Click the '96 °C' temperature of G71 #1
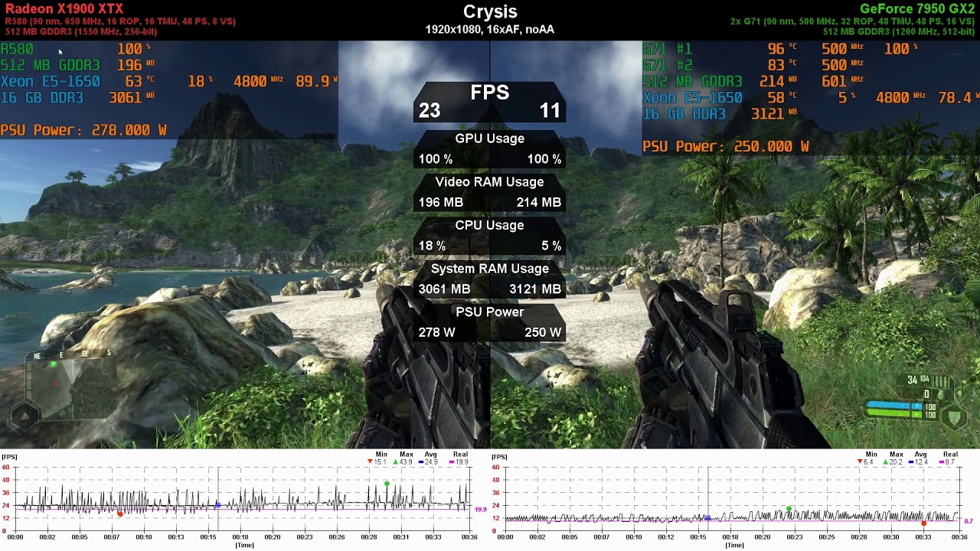This screenshot has height=551, width=980. point(782,49)
